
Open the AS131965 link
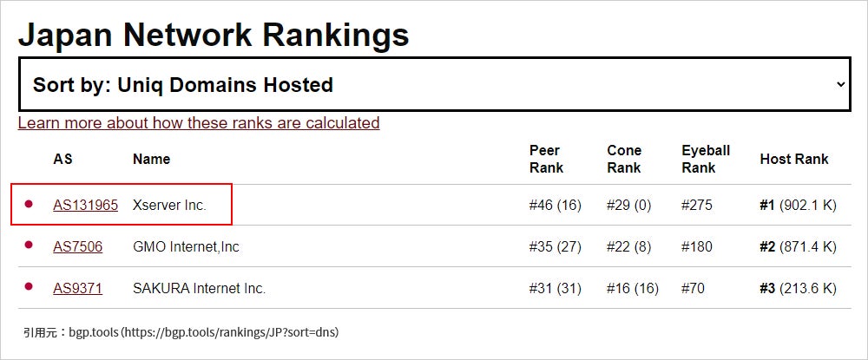pyautogui.click(x=85, y=206)
